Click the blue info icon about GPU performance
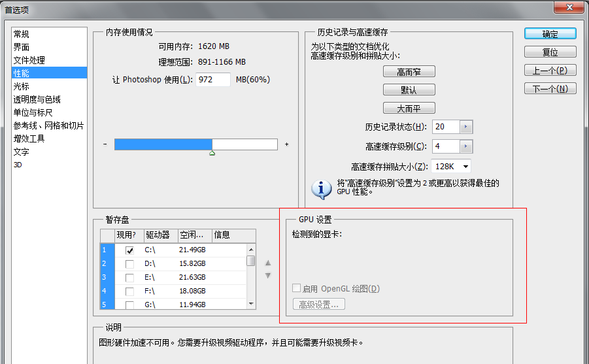589x364 pixels. coord(321,188)
